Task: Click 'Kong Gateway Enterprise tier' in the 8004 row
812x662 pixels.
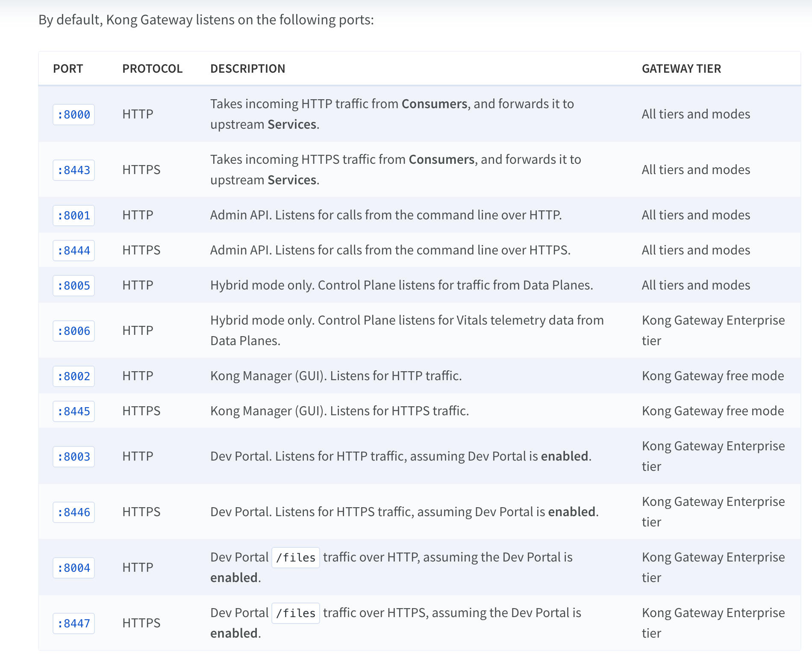Action: point(713,567)
